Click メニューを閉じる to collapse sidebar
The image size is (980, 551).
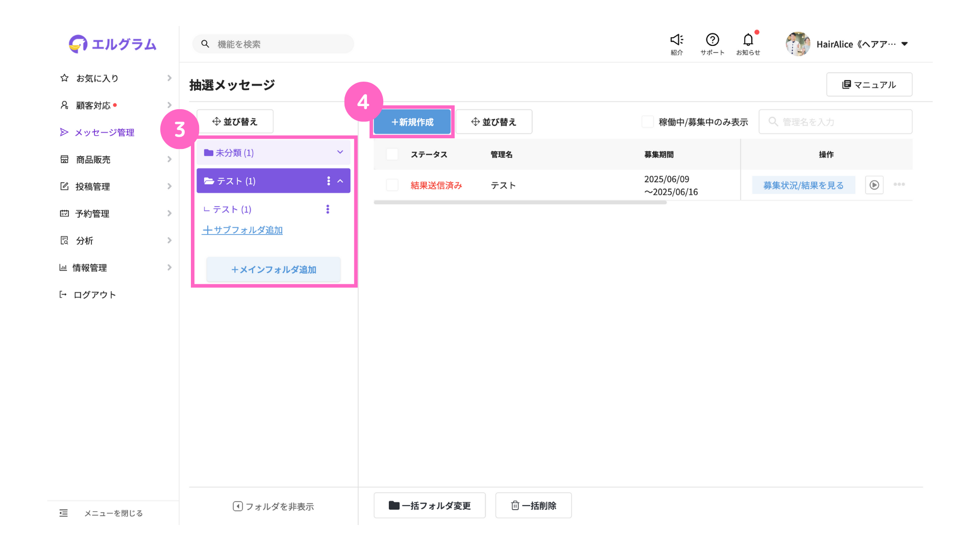coord(101,513)
